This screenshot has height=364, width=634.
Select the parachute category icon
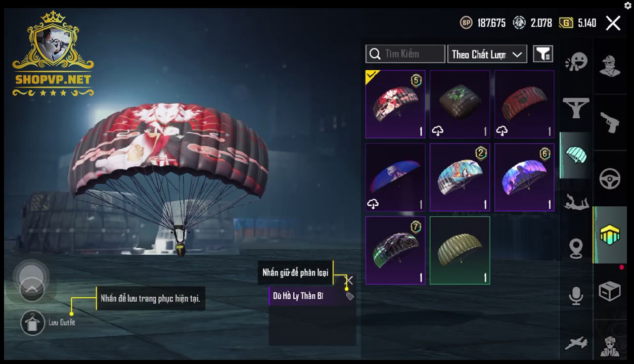tap(576, 155)
